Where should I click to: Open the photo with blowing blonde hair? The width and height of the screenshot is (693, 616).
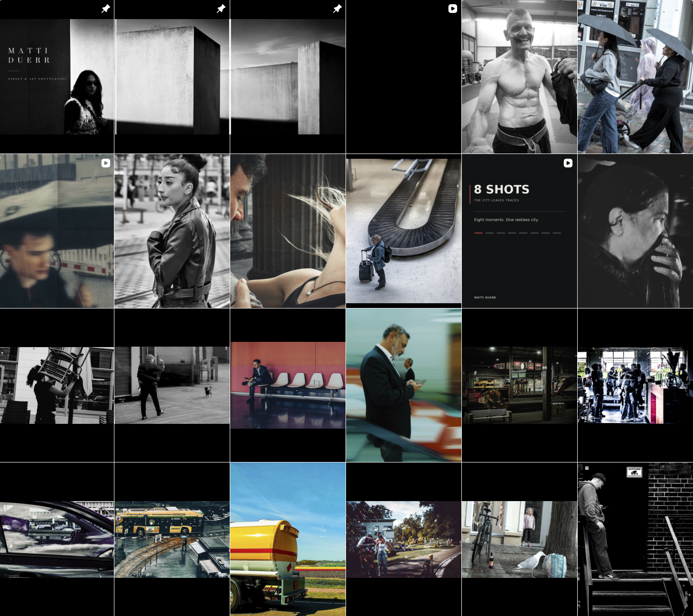coord(288,231)
